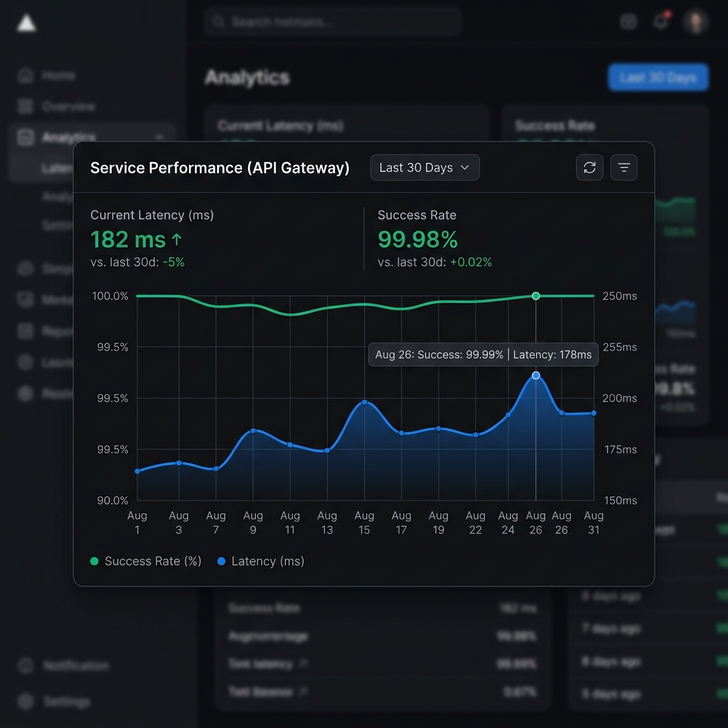The height and width of the screenshot is (728, 728).
Task: Toggle Success Rate (%) legend item
Action: [x=146, y=562]
